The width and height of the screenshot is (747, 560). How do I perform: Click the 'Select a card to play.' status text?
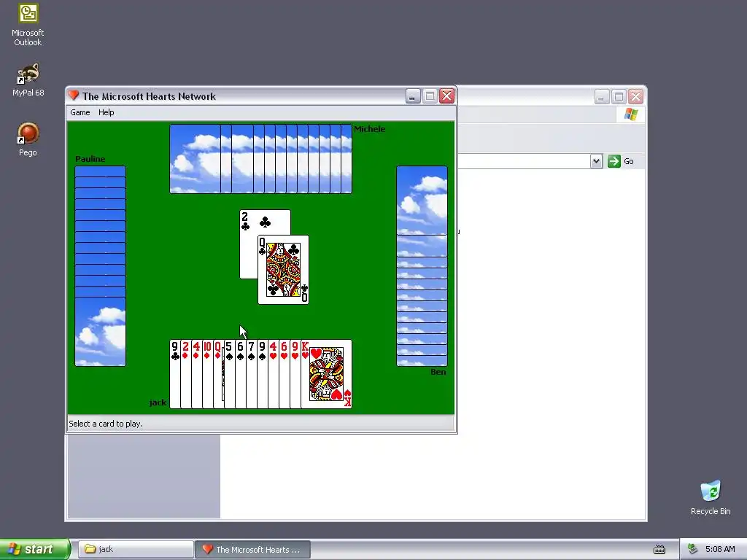[106, 424]
